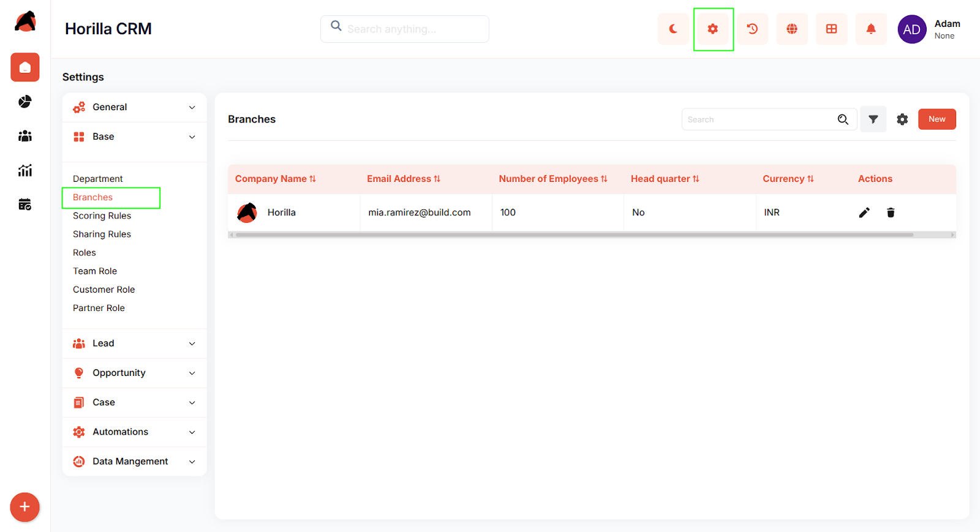The height and width of the screenshot is (532, 980).
Task: Expand the Opportunity settings section
Action: [x=135, y=373]
